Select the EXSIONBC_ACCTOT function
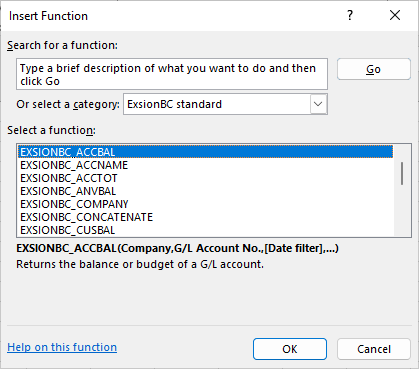Screen dimensions: 419x369 pos(206,178)
